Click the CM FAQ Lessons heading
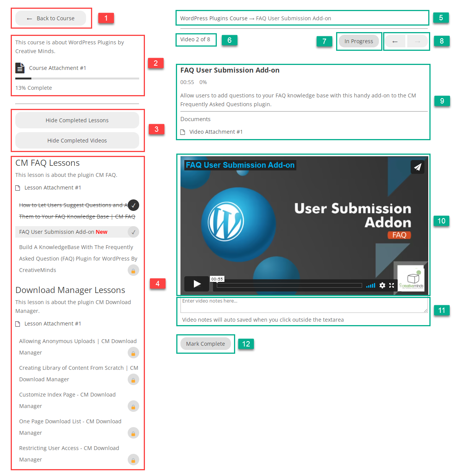Screen dimensions: 460x476 pyautogui.click(x=47, y=163)
